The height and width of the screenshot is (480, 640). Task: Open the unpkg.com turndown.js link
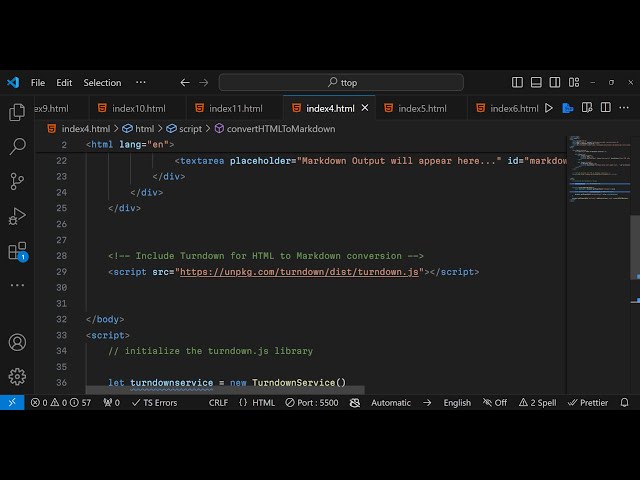[x=299, y=272]
